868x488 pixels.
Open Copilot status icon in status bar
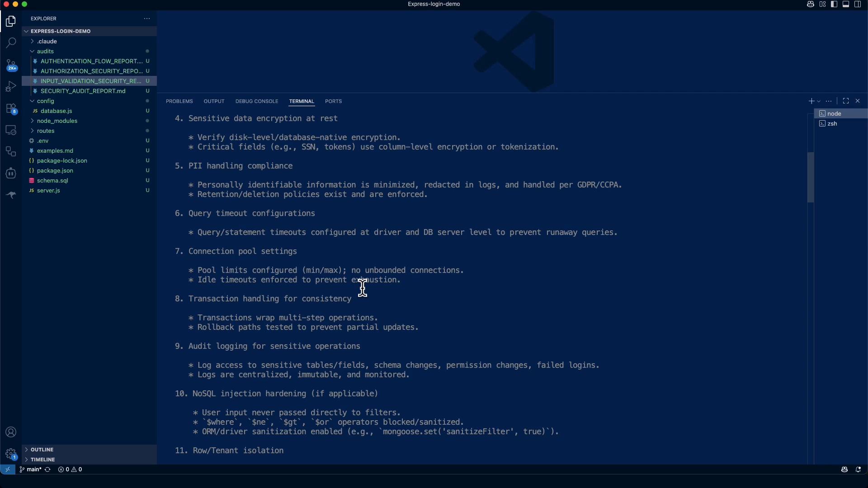[844, 469]
